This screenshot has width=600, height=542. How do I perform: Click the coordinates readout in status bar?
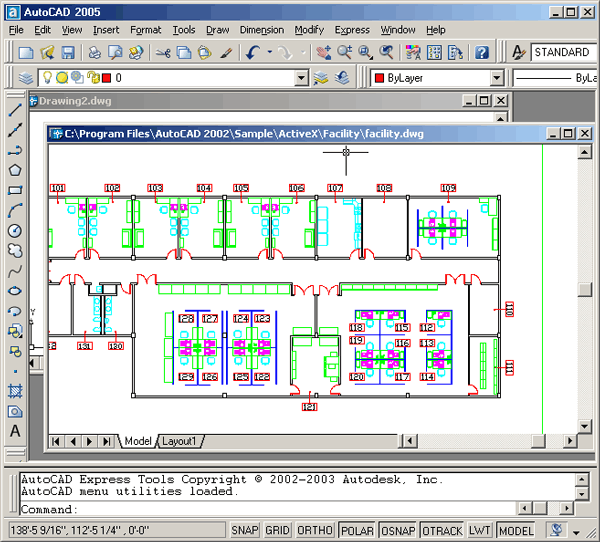[x=116, y=531]
